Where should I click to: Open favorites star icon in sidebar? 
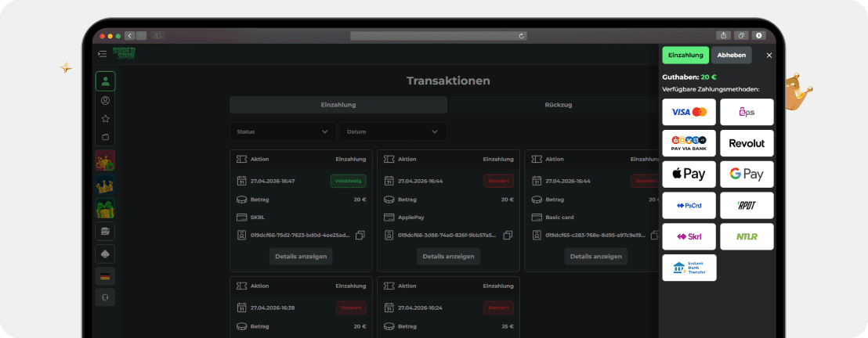click(x=105, y=119)
